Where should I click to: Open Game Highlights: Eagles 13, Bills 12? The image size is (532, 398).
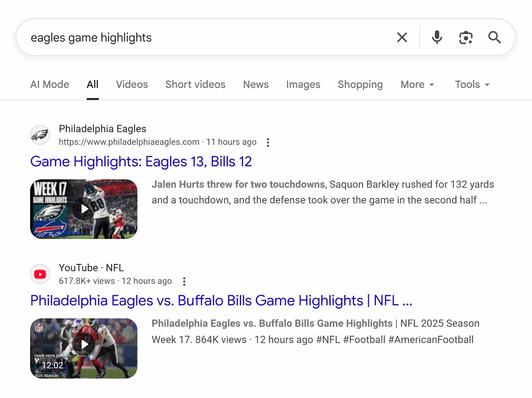coord(141,161)
